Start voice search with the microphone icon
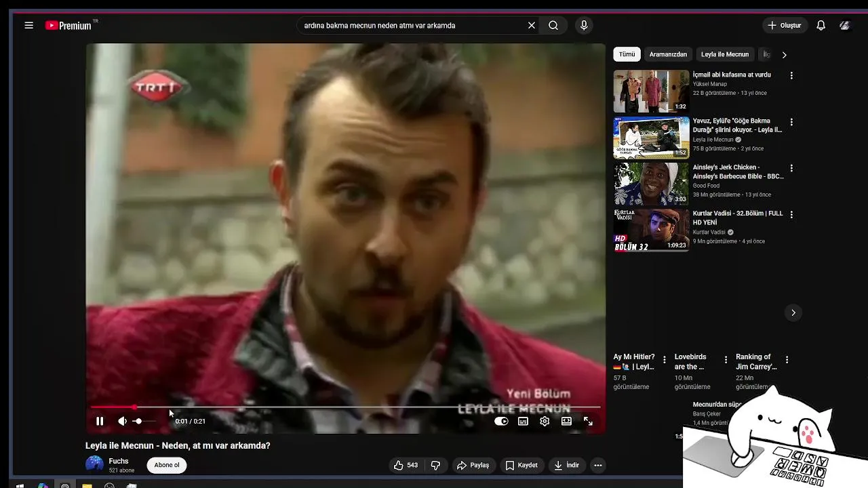This screenshot has height=488, width=868. [584, 25]
